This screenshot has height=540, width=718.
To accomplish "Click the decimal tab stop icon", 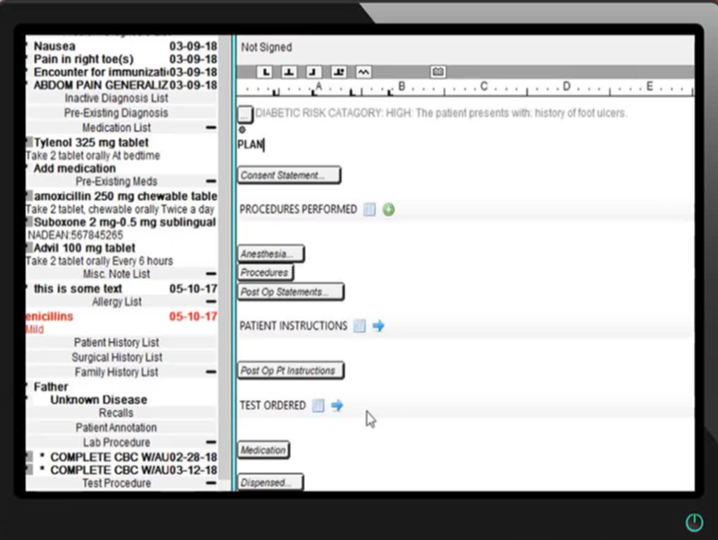I will point(338,72).
